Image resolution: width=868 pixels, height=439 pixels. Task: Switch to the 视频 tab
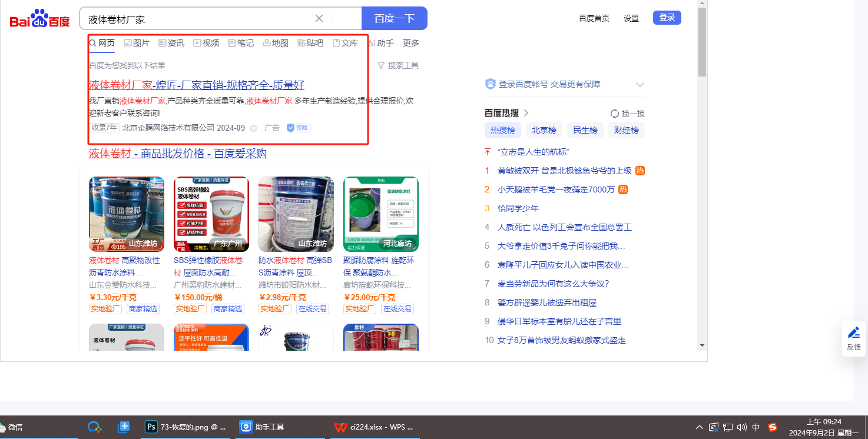[206, 43]
